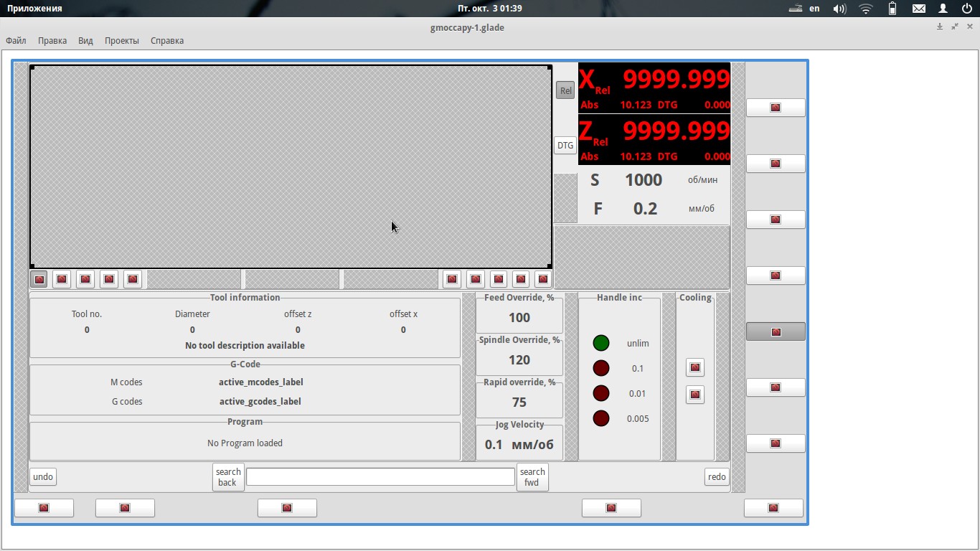Click the pressed icon button under preview
980x551 pixels.
pos(39,279)
